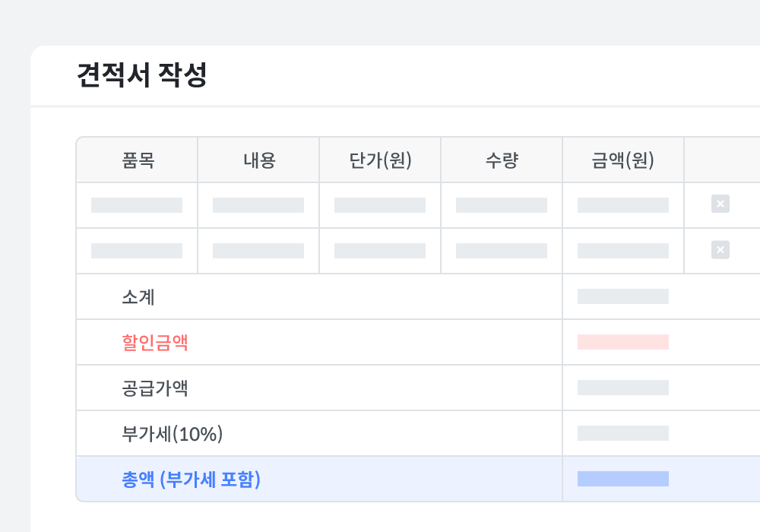Click the 총액 (부가세 포함) label
The height and width of the screenshot is (532, 760).
pos(191,480)
